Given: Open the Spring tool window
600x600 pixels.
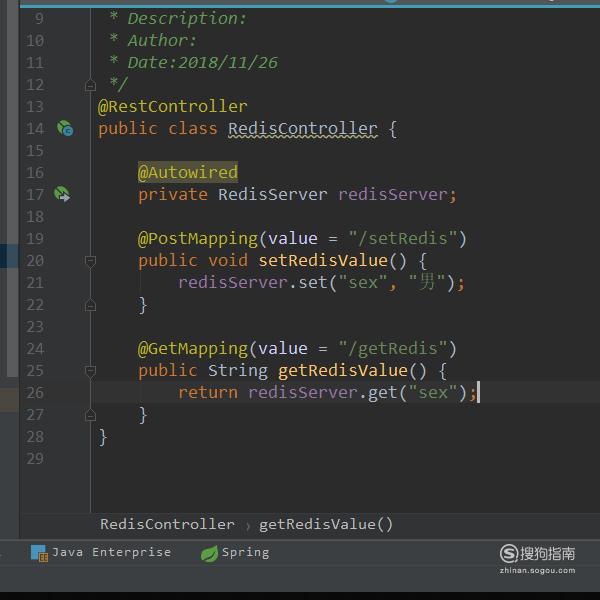Looking at the screenshot, I should (235, 553).
